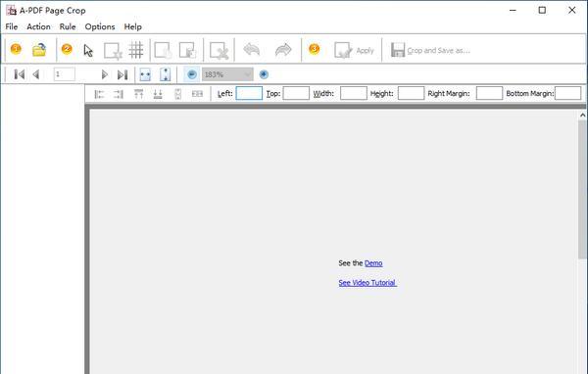Click the Left value field
This screenshot has width=588, height=374.
pyautogui.click(x=249, y=93)
